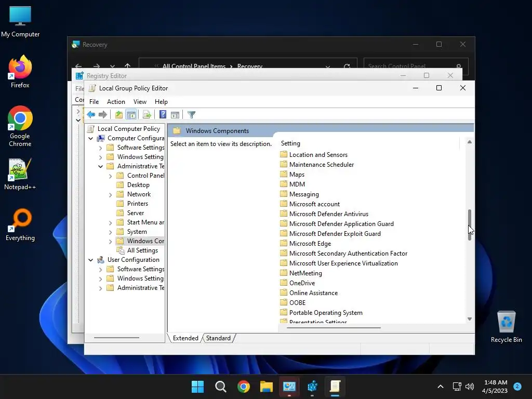Launch Google Chrome desktop shortcut
The width and height of the screenshot is (532, 399).
click(x=20, y=126)
